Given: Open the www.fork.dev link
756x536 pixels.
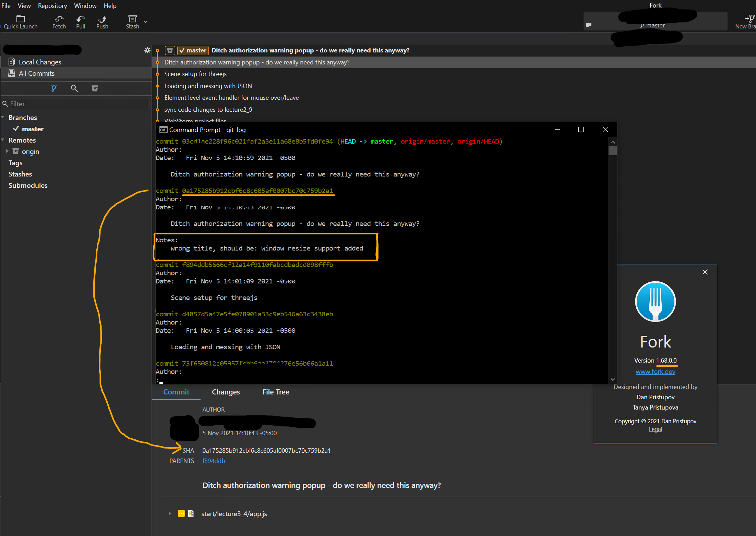Looking at the screenshot, I should pos(655,371).
